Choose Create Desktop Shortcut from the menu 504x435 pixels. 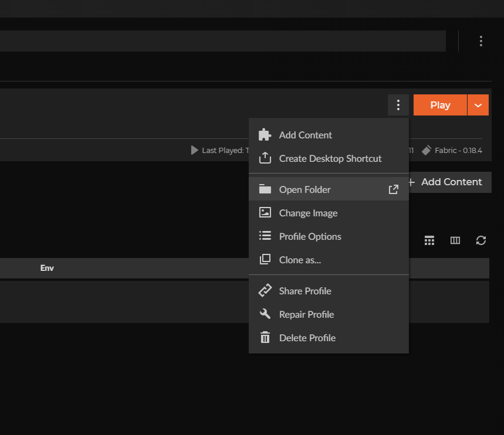(330, 158)
